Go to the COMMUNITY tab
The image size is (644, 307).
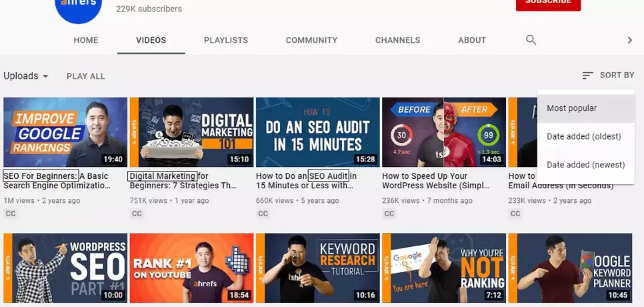pos(312,40)
